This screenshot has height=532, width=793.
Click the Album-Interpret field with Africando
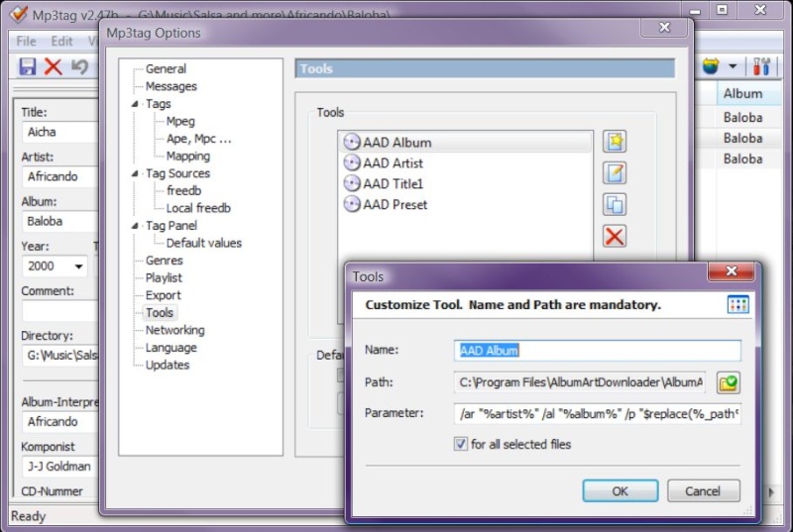point(60,422)
